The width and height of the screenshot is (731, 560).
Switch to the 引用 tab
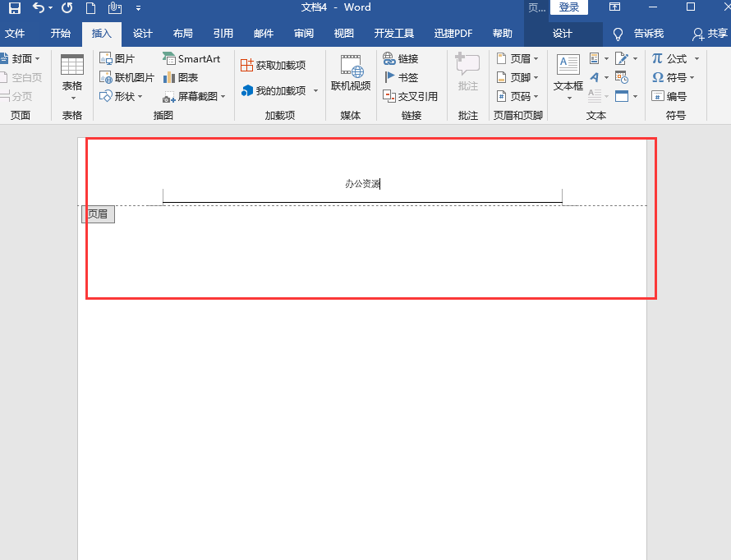tap(223, 34)
